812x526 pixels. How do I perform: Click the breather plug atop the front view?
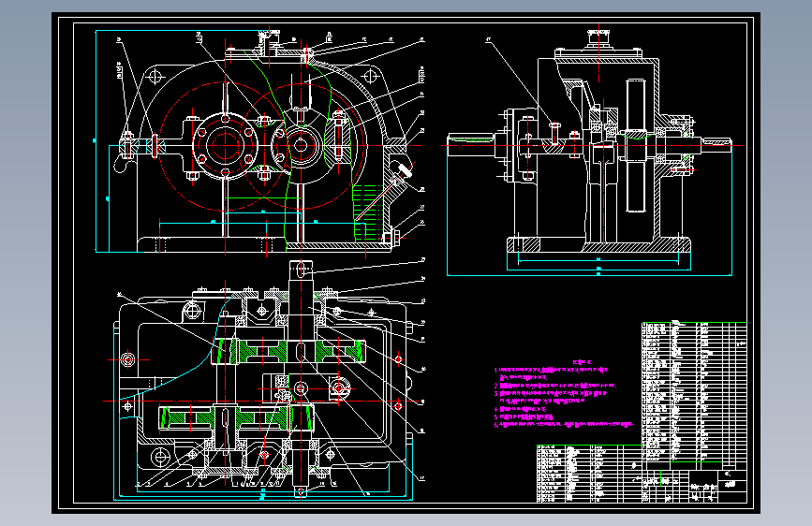pyautogui.click(x=269, y=39)
